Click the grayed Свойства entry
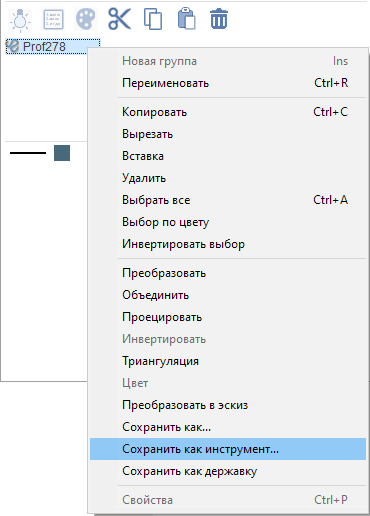 coord(228,500)
